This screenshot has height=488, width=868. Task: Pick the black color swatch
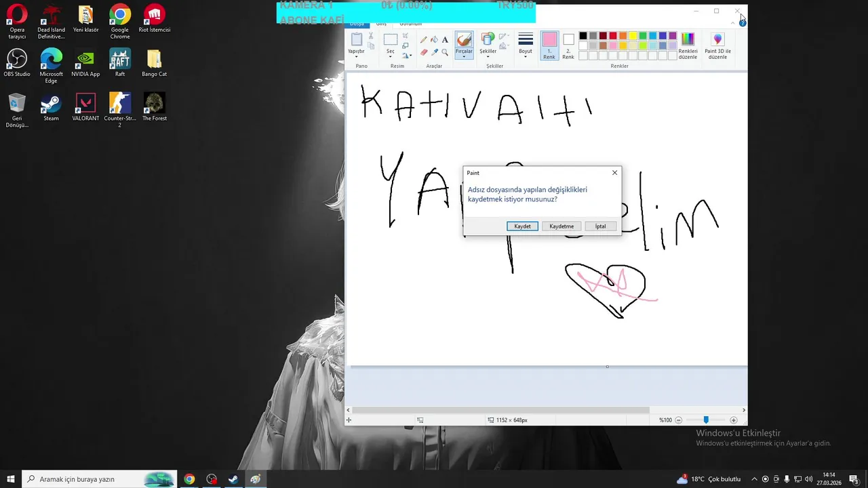[583, 36]
